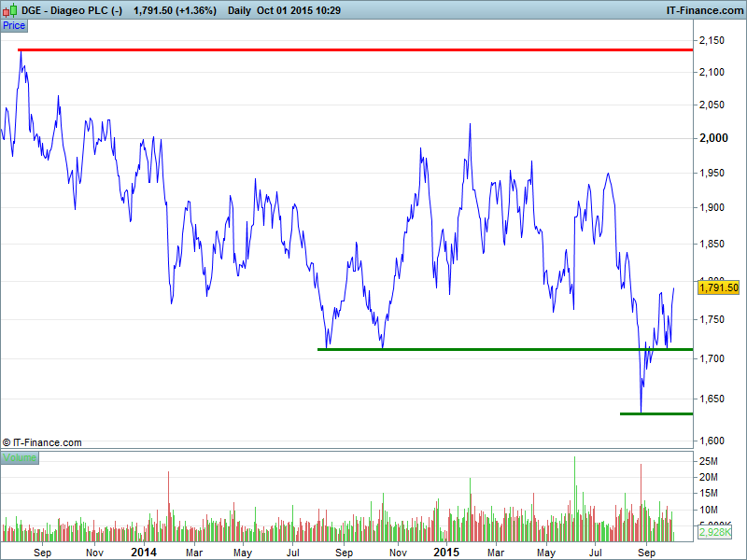This screenshot has width=747, height=560.
Task: Click the yellow 1,791.50 current price tag
Action: tap(719, 288)
